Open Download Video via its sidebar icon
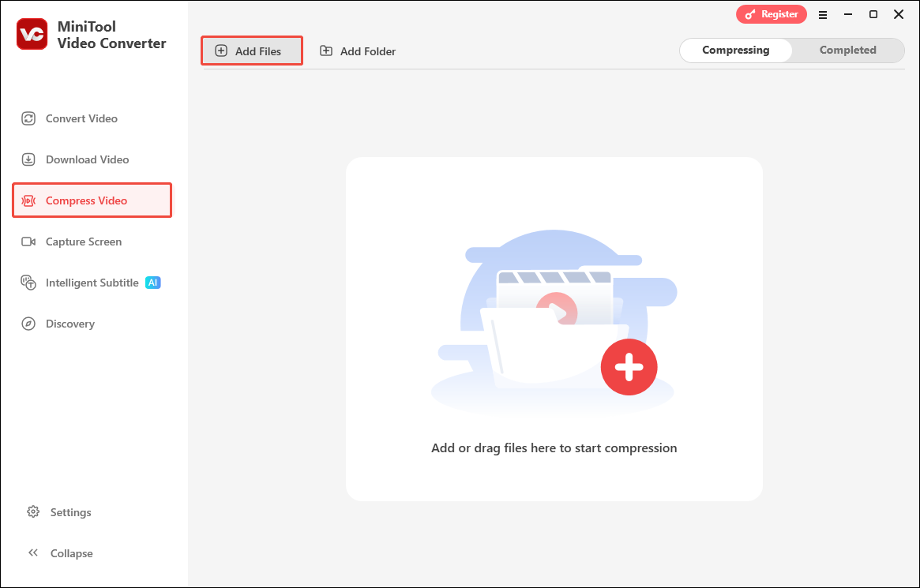The width and height of the screenshot is (920, 588). point(28,159)
